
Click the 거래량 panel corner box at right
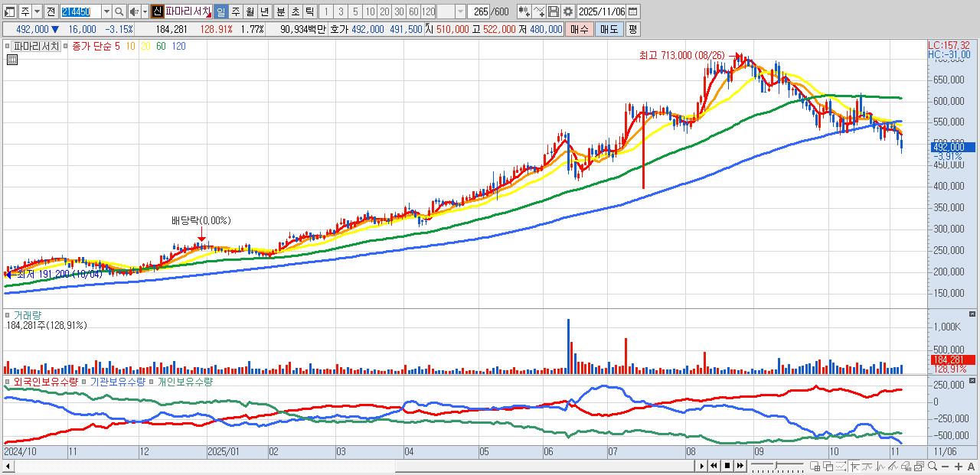972,314
